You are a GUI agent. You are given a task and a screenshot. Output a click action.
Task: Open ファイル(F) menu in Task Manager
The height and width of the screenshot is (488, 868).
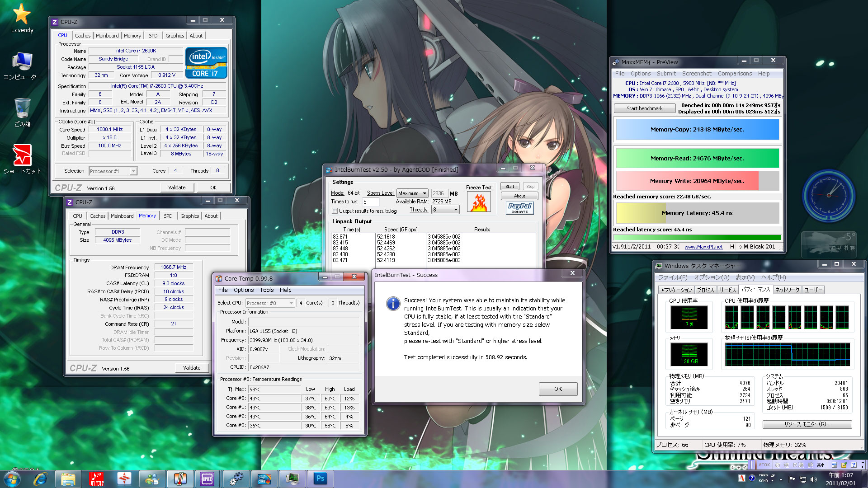coord(673,277)
